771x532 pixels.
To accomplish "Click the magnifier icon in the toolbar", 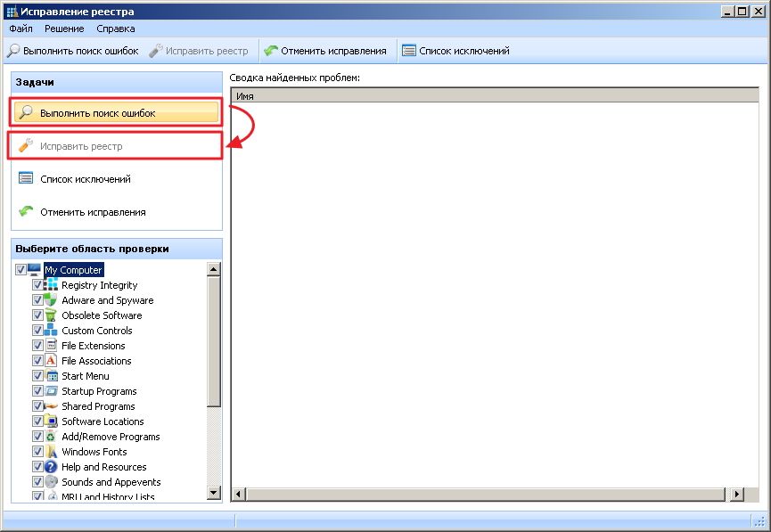I will coord(13,51).
